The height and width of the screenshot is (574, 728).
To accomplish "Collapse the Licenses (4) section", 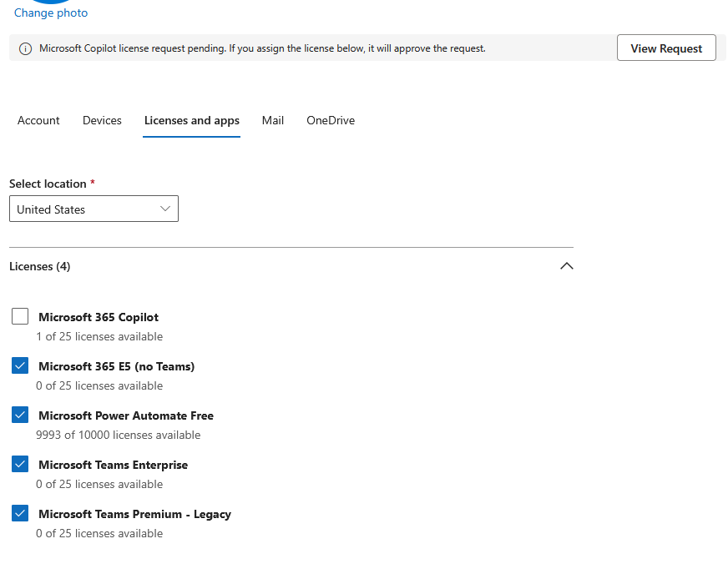I will pyautogui.click(x=566, y=266).
